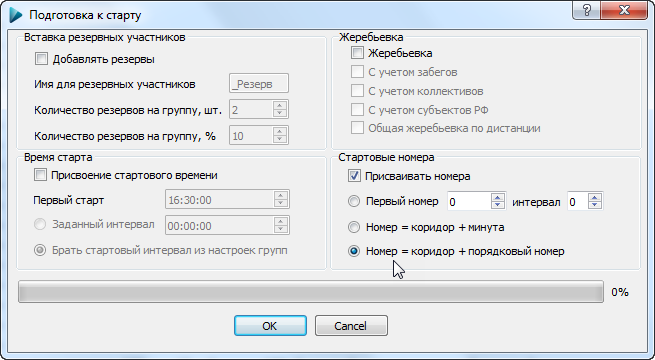Click the Первый старт label

coord(69,200)
